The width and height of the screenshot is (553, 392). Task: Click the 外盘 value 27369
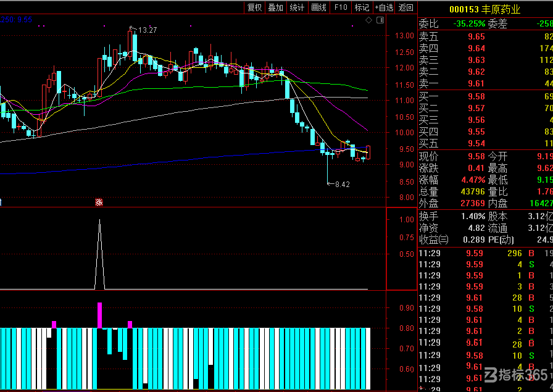click(x=473, y=203)
